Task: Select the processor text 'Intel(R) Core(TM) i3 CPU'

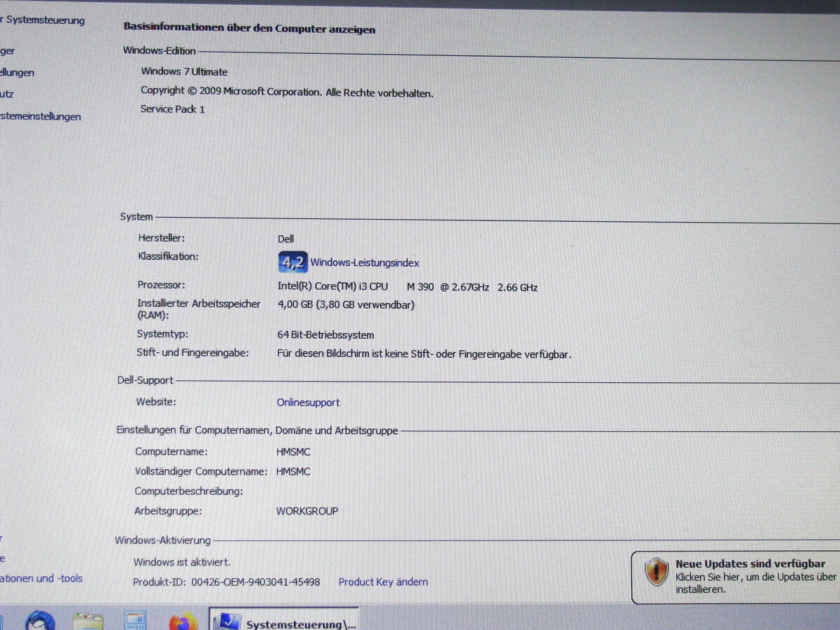Action: pyautogui.click(x=332, y=287)
